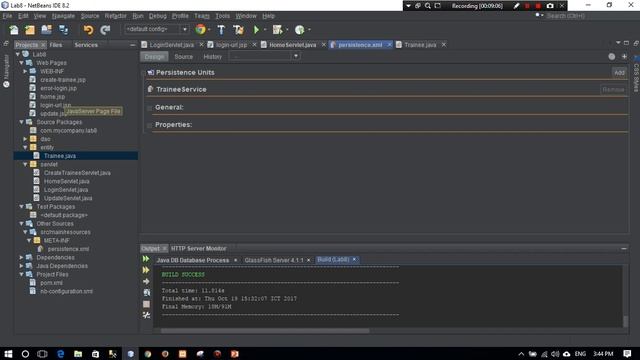Image resolution: width=640 pixels, height=360 pixels.
Task: Click the Output horizontal scrollbar
Action: coord(265,331)
